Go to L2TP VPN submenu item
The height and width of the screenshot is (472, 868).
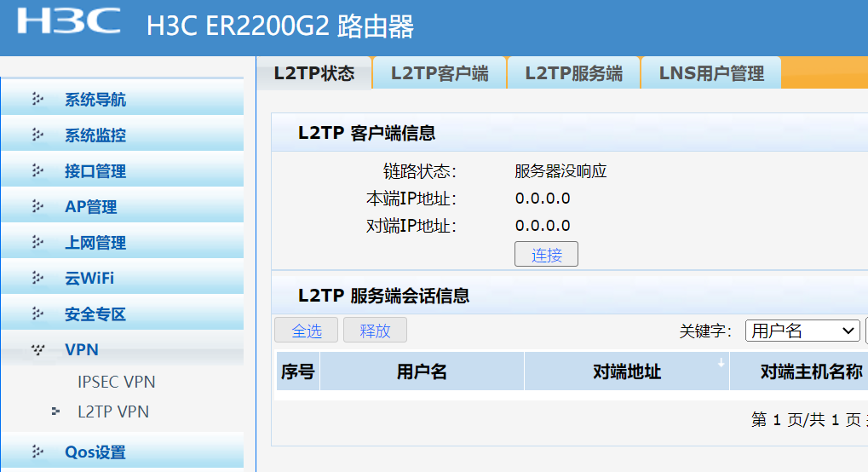(x=113, y=412)
